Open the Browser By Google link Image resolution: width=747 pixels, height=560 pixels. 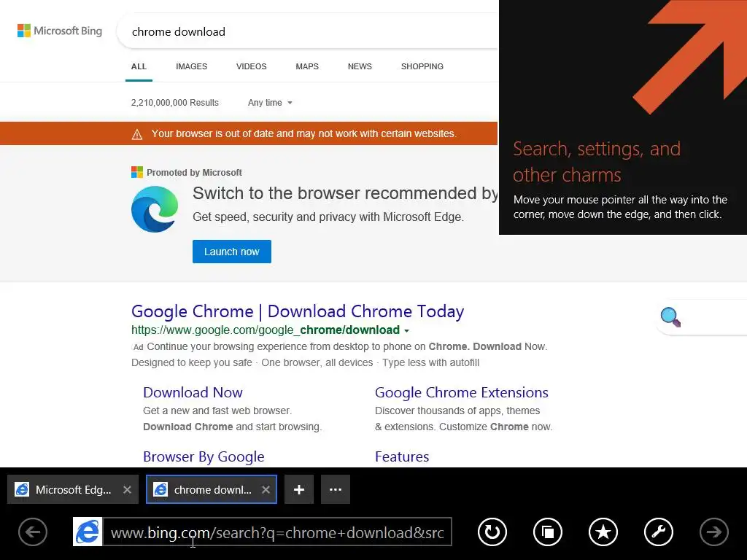204,456
